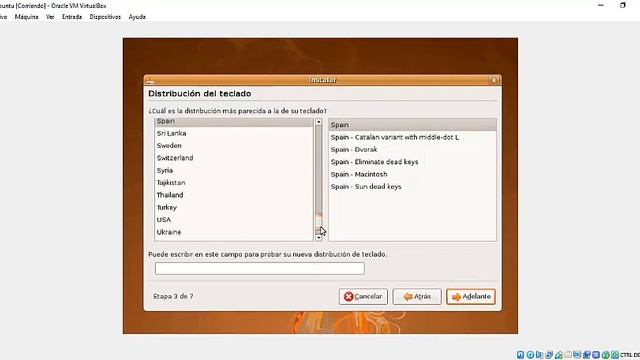Click the country list scroll down arrow

pos(318,238)
